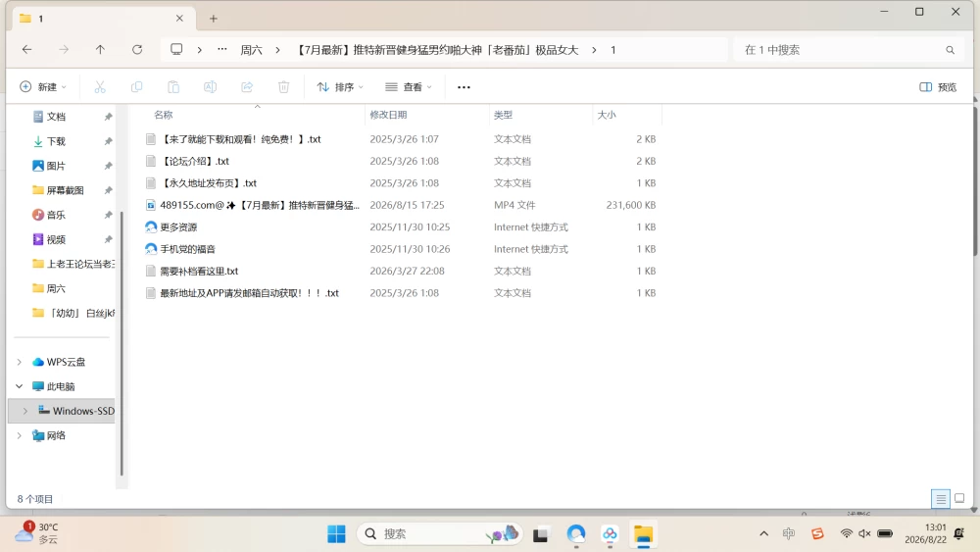Open the blue browser icon on the taskbar
The image size is (980, 552).
pyautogui.click(x=575, y=534)
